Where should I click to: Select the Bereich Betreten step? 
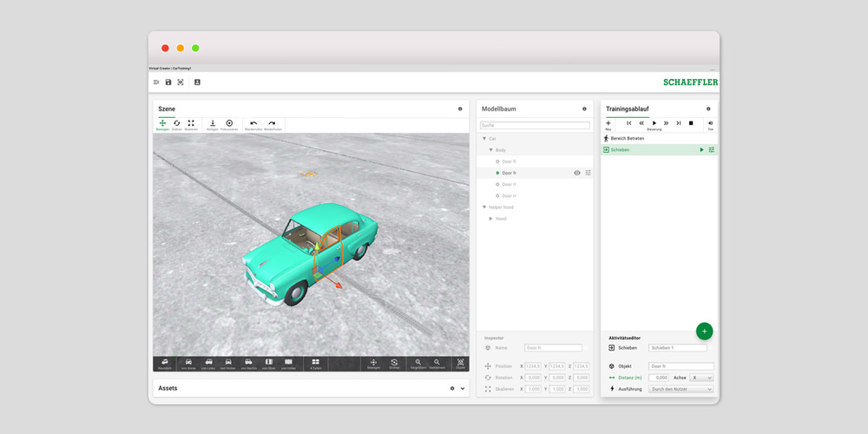659,138
